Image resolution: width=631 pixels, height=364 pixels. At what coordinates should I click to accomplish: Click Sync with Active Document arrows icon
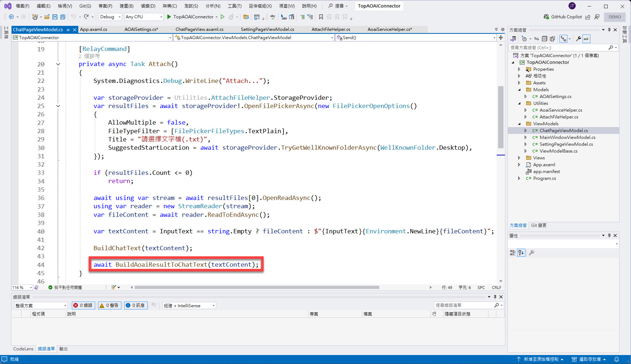(536, 39)
